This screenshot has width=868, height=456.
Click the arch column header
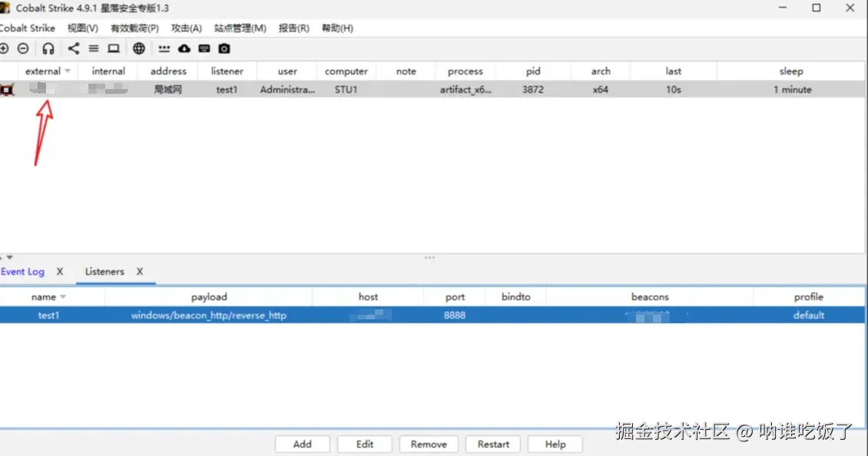pos(601,71)
